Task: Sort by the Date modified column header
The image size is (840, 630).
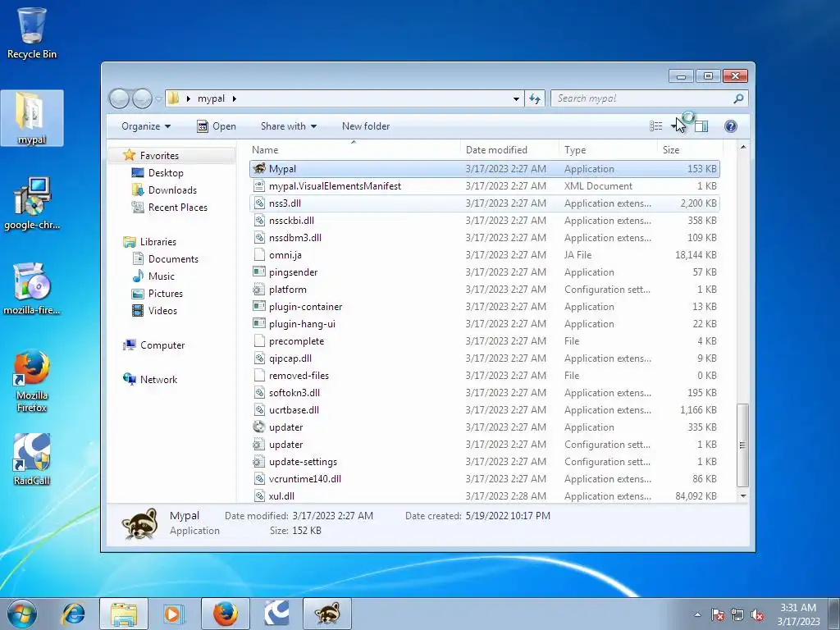Action: 509,150
